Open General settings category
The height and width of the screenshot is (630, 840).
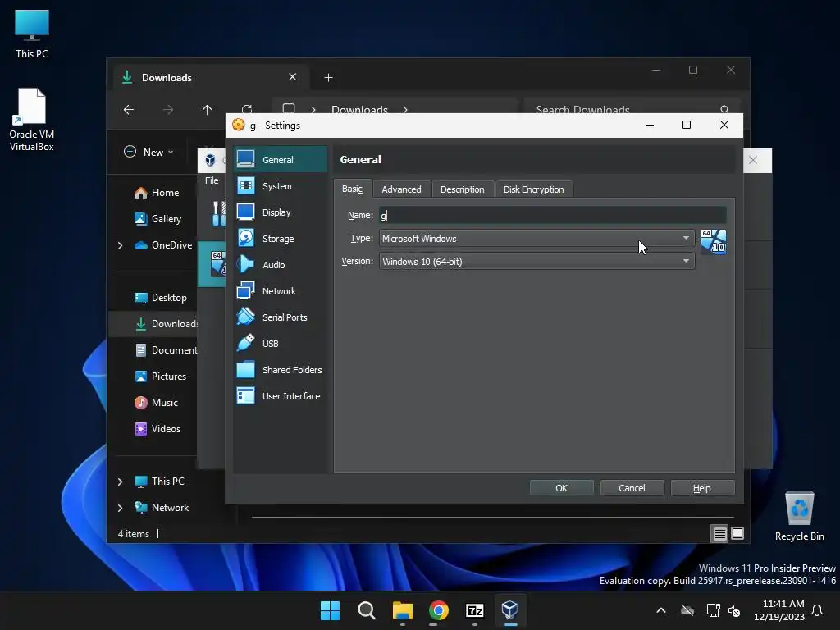click(281, 160)
